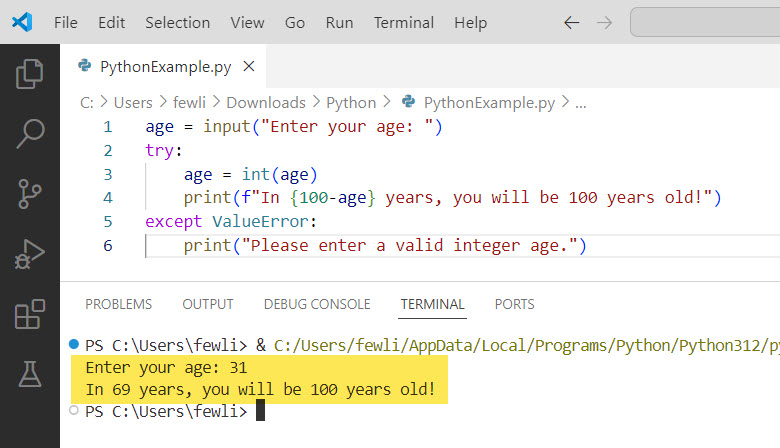
Task: Open the Testing flask view
Action: [30, 374]
